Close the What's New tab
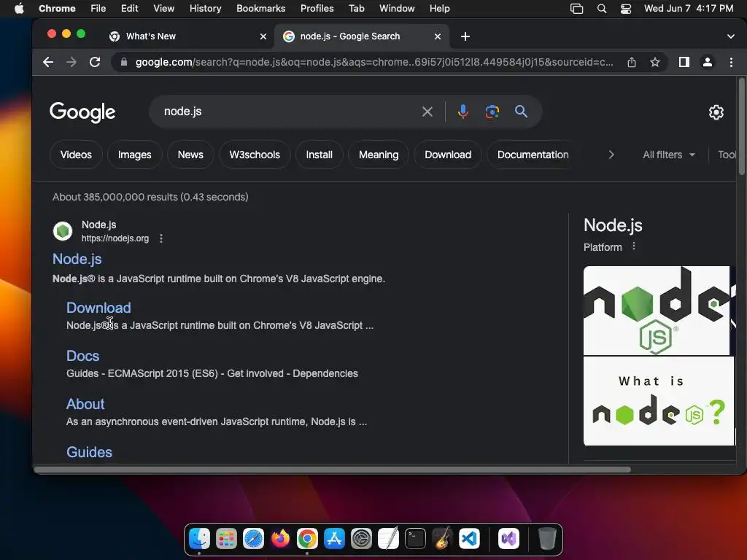The width and height of the screenshot is (747, 560). [263, 36]
